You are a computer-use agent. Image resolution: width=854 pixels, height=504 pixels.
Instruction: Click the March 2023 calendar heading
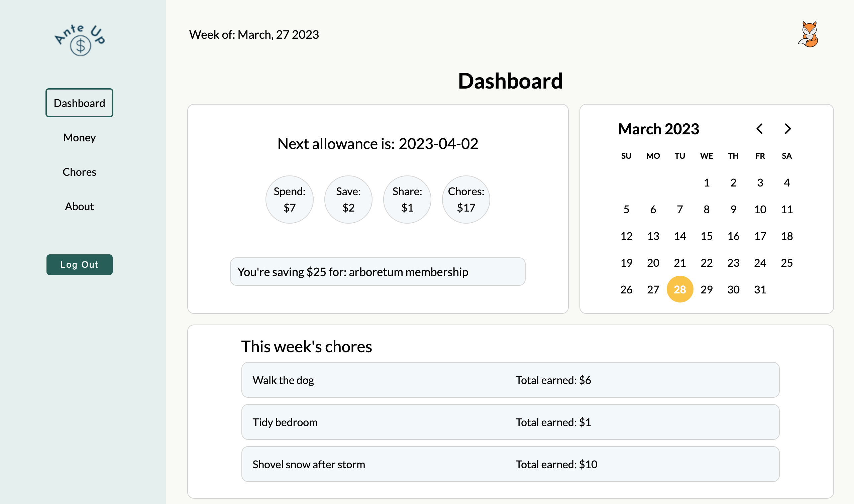pyautogui.click(x=658, y=129)
